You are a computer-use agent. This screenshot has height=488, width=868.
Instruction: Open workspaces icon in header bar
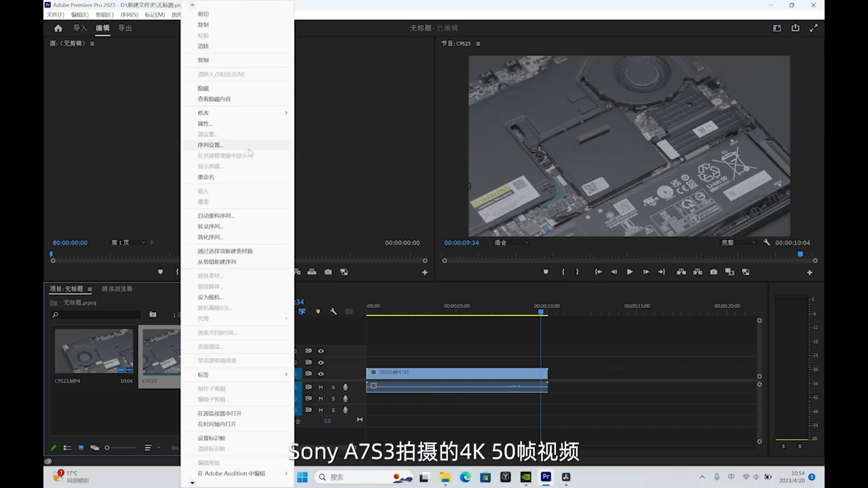click(x=777, y=28)
